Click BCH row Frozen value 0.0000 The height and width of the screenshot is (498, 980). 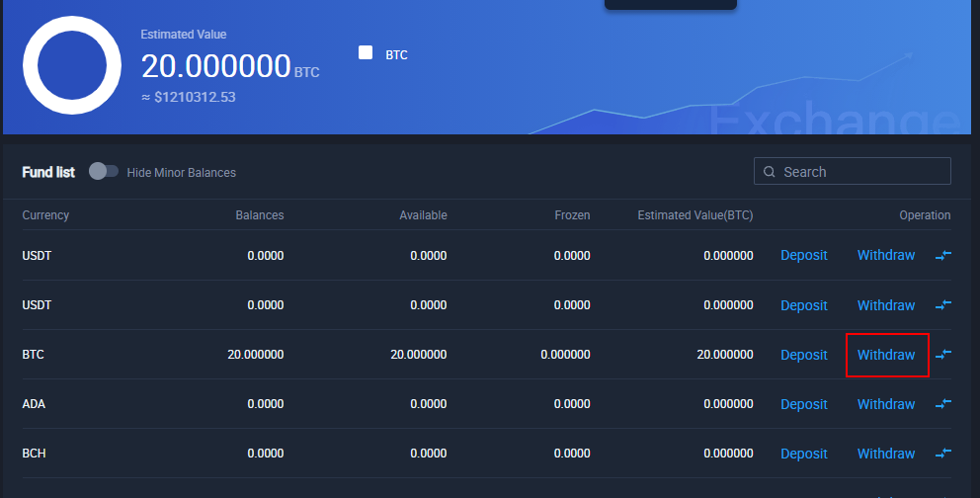572,453
